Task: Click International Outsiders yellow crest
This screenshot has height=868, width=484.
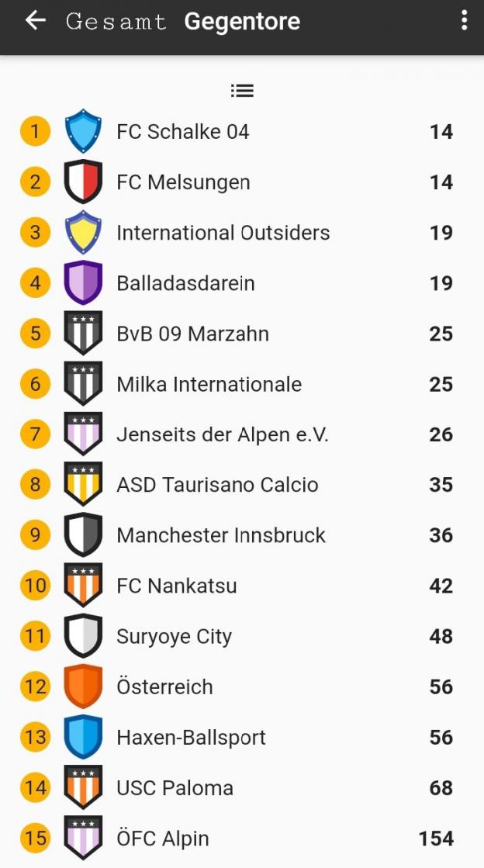Action: [x=83, y=232]
